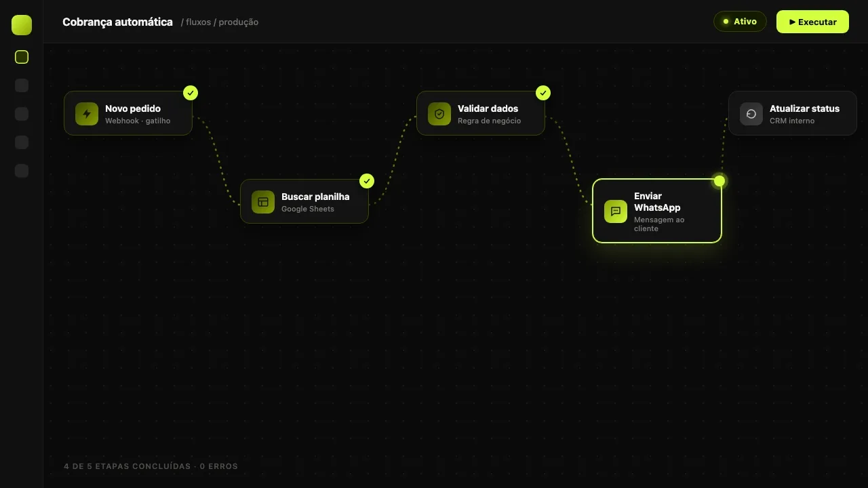Image resolution: width=868 pixels, height=488 pixels.
Task: Click the Cobrança automática flow title
Action: tap(117, 22)
